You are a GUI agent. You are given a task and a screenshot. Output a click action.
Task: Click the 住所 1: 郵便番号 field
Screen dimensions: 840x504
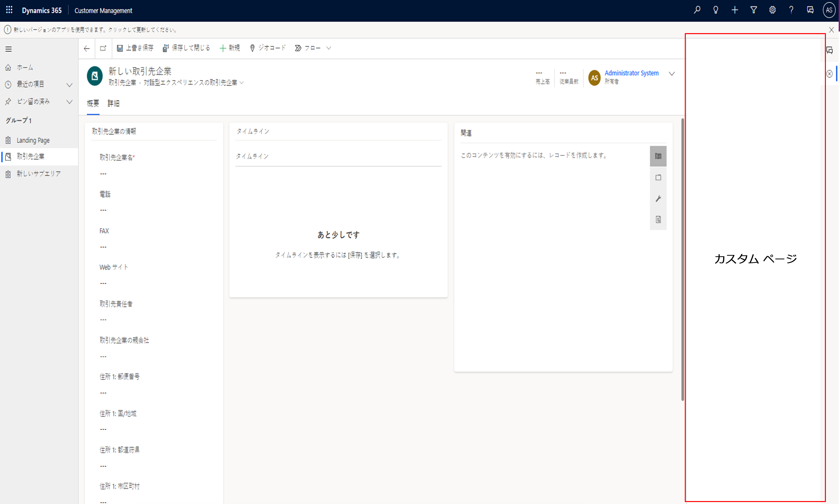157,393
